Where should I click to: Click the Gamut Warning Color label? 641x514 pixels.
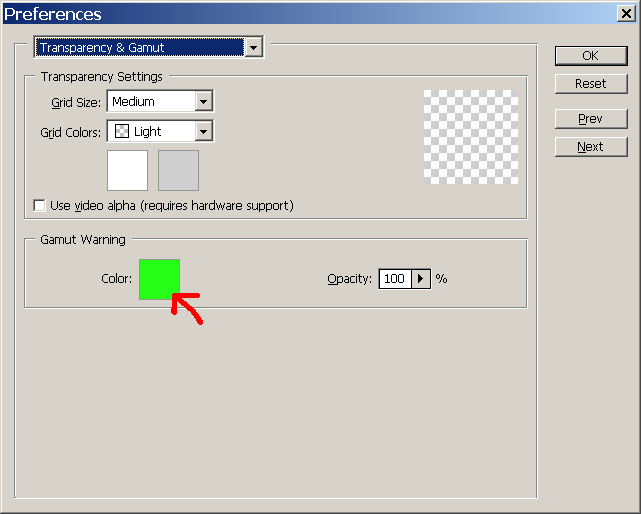117,279
